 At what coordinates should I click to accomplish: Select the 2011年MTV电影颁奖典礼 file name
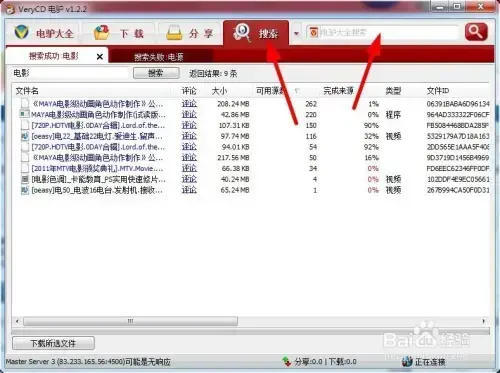(97, 168)
